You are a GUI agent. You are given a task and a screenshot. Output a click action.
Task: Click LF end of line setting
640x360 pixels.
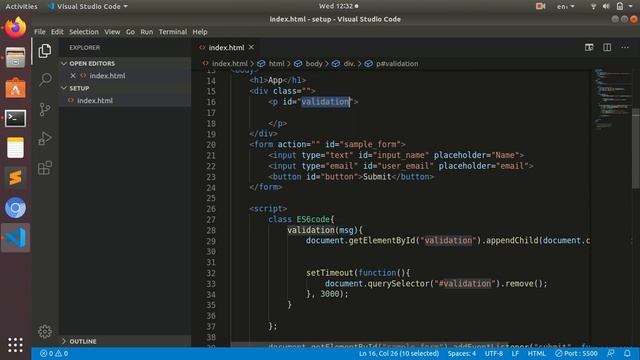click(515, 353)
